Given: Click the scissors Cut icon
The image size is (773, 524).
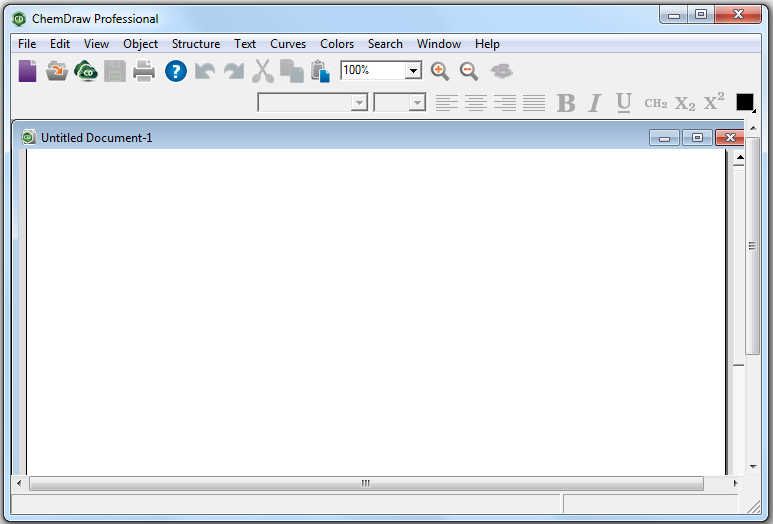Looking at the screenshot, I should pyautogui.click(x=263, y=71).
